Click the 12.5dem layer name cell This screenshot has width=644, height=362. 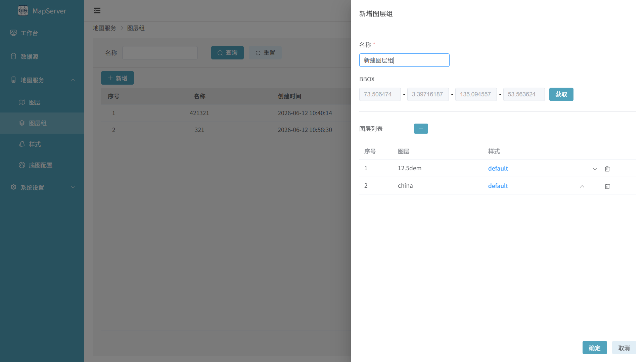(x=410, y=168)
